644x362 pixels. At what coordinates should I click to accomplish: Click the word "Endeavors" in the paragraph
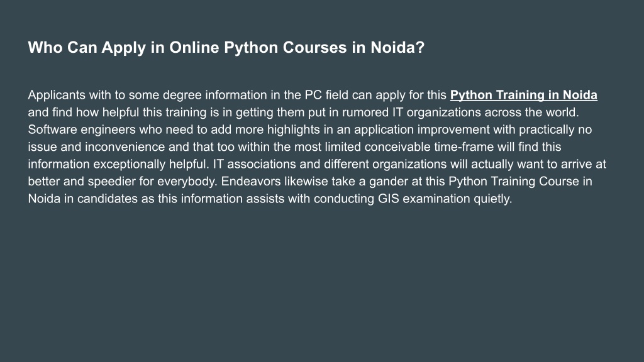pyautogui.click(x=251, y=182)
